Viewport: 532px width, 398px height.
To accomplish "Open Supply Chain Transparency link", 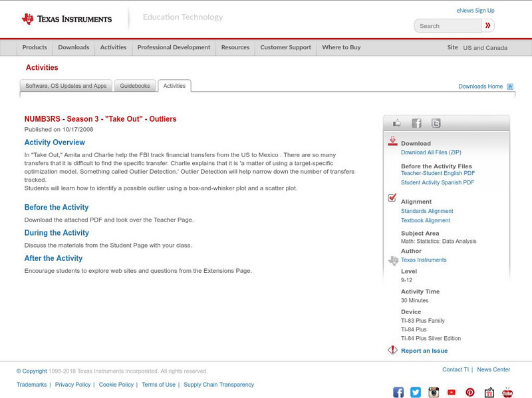I will click(219, 385).
